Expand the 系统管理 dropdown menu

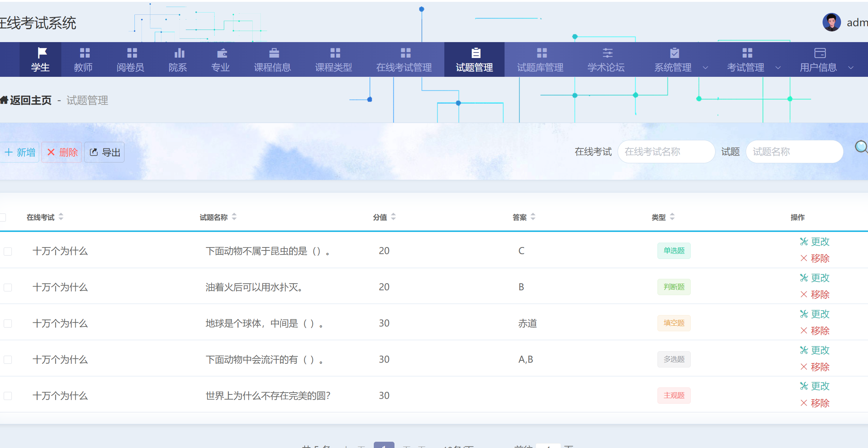[705, 68]
